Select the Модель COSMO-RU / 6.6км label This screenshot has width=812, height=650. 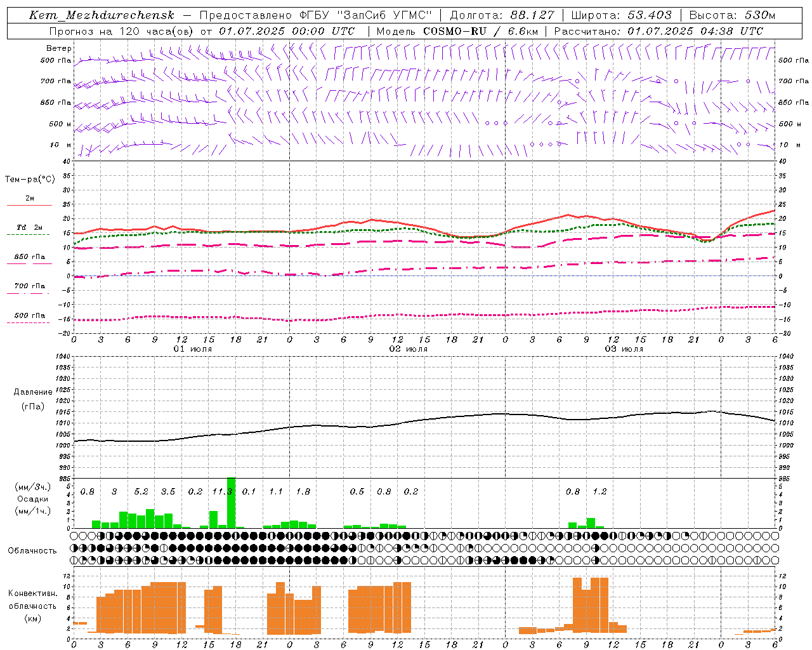click(457, 31)
